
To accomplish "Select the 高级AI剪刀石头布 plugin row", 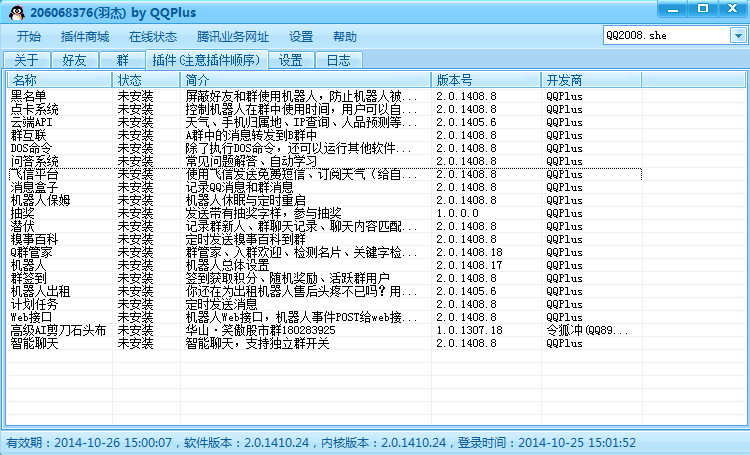I will pos(325,330).
